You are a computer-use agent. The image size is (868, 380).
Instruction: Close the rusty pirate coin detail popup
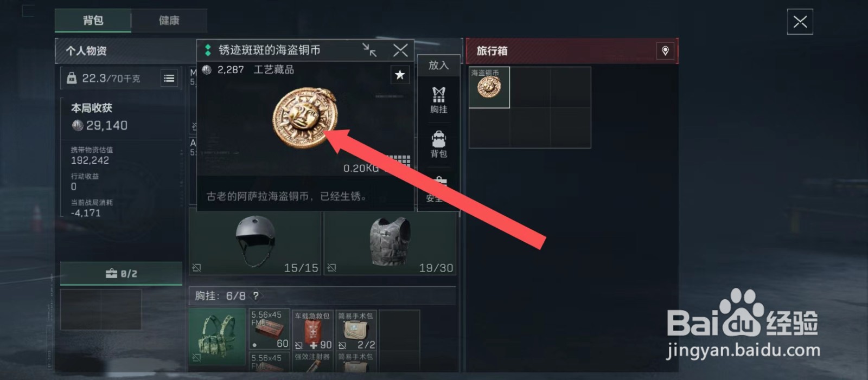pos(400,50)
